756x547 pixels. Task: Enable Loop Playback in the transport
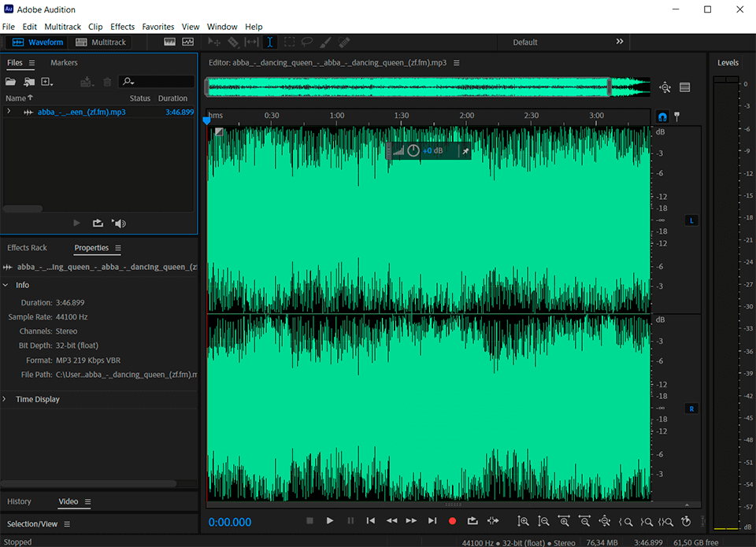tap(472, 521)
